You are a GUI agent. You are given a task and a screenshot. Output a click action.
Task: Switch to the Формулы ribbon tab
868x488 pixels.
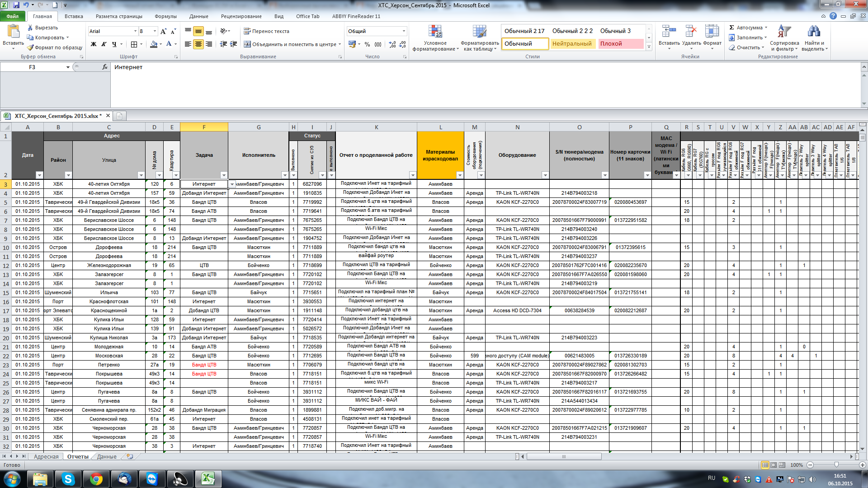[x=165, y=16]
